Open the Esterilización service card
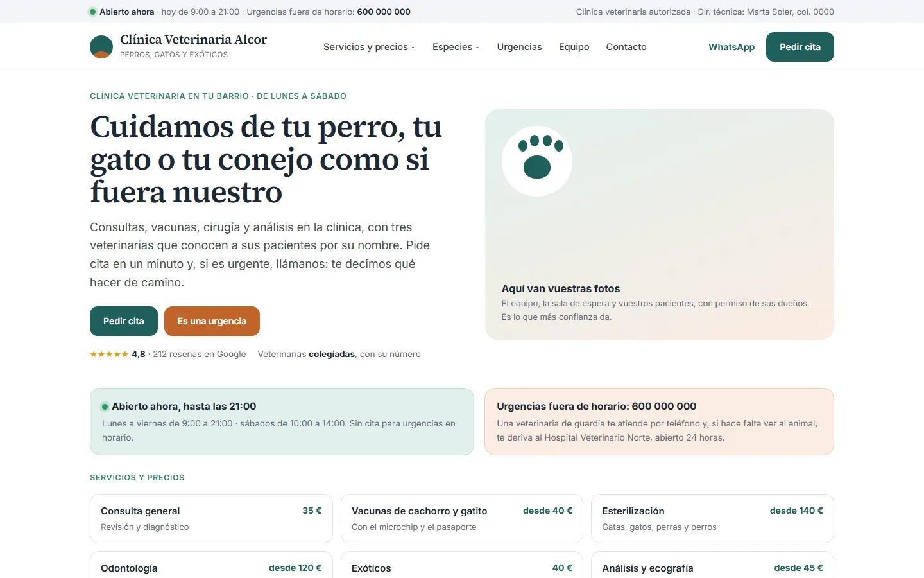924x578 pixels. click(x=712, y=518)
